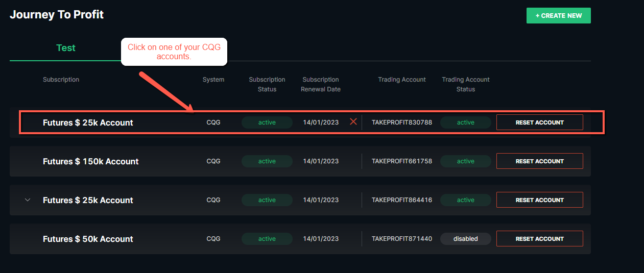Click CQG in the 150k Account row
This screenshot has width=644, height=273.
point(213,161)
